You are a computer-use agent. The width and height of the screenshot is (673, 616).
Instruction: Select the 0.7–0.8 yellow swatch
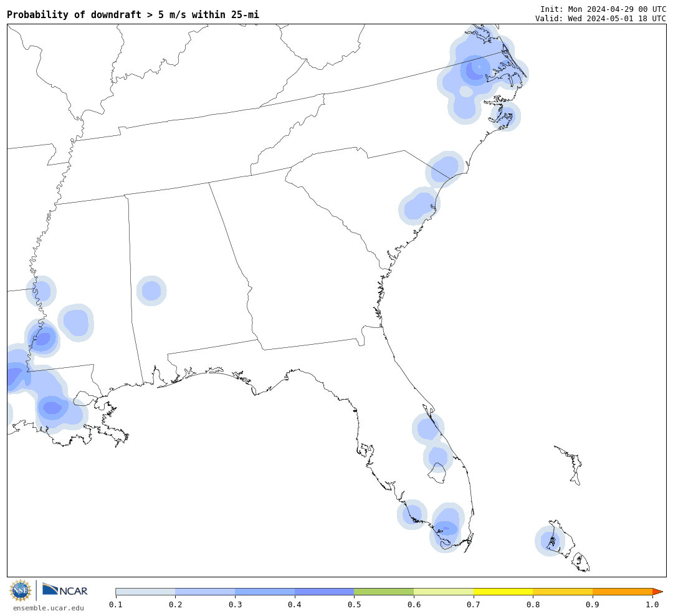pos(503,592)
